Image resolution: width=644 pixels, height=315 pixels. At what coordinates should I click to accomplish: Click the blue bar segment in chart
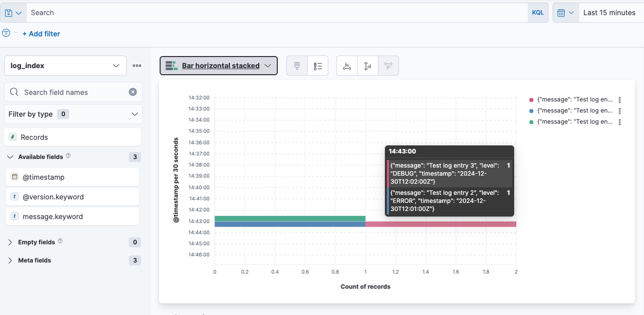pos(290,224)
